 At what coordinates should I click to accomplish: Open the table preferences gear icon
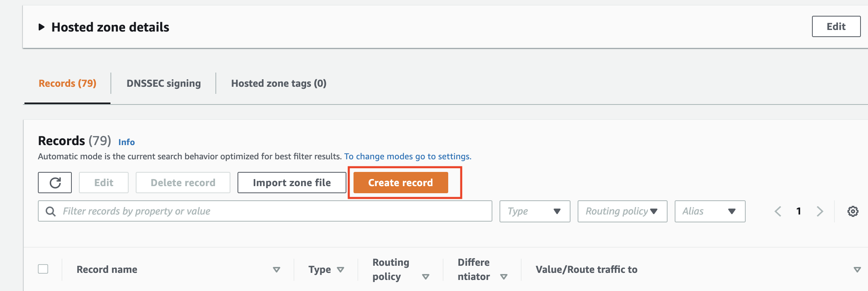tap(853, 211)
